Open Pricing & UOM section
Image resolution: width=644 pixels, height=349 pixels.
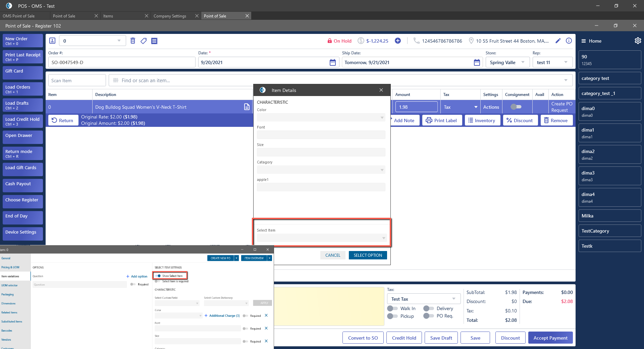[x=10, y=267]
